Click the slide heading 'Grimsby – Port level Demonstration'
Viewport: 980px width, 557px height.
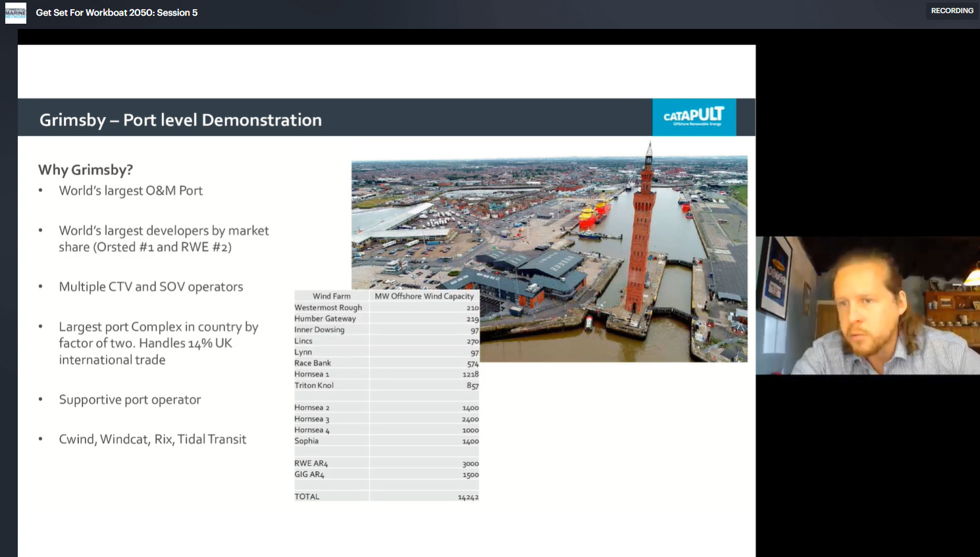[x=180, y=120]
